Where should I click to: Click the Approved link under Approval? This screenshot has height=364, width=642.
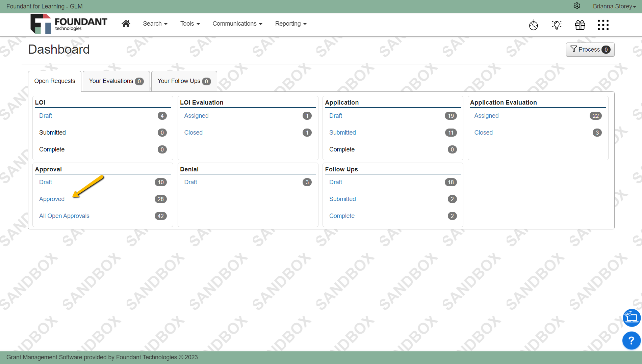click(x=52, y=199)
